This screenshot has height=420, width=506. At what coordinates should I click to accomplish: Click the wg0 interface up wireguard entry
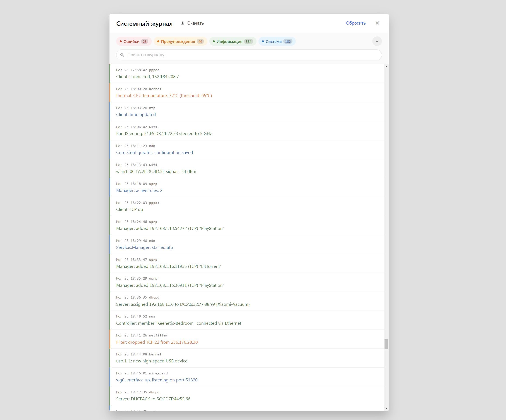(157, 380)
